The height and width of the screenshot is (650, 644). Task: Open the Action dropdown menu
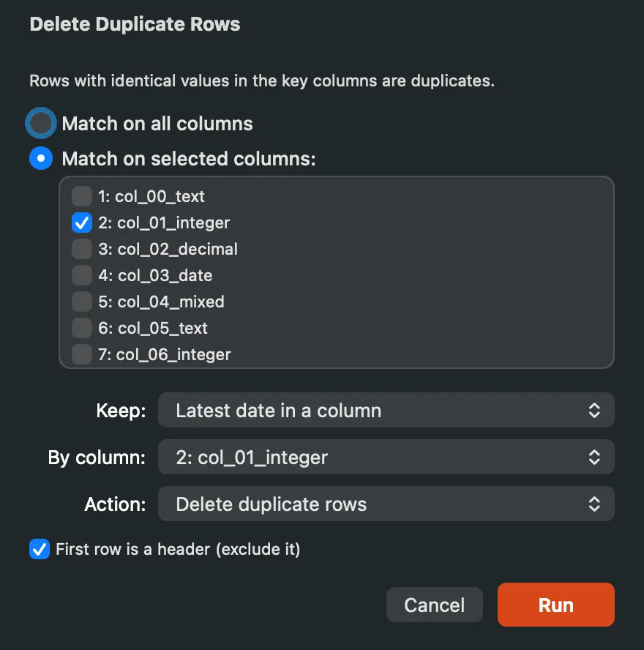pyautogui.click(x=386, y=504)
